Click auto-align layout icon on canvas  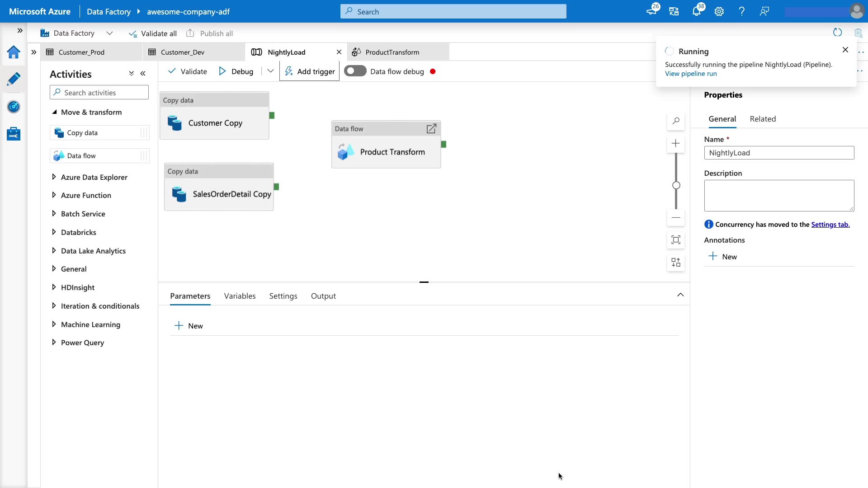676,263
